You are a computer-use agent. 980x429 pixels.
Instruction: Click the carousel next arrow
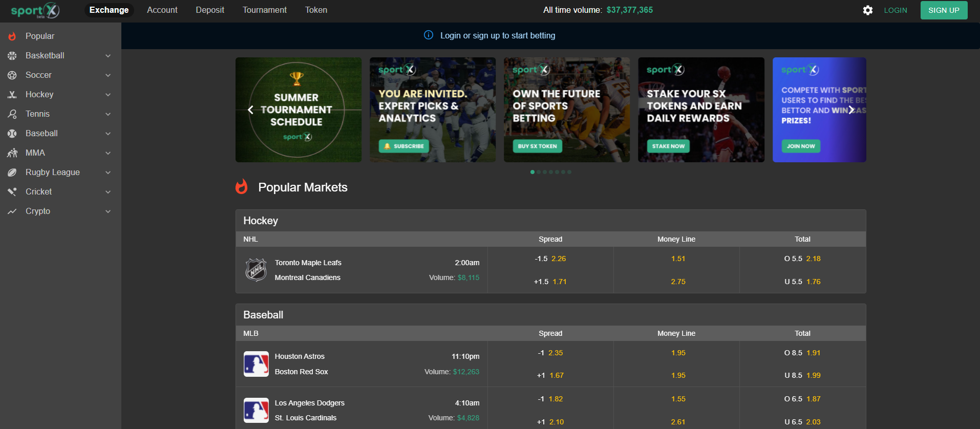851,110
